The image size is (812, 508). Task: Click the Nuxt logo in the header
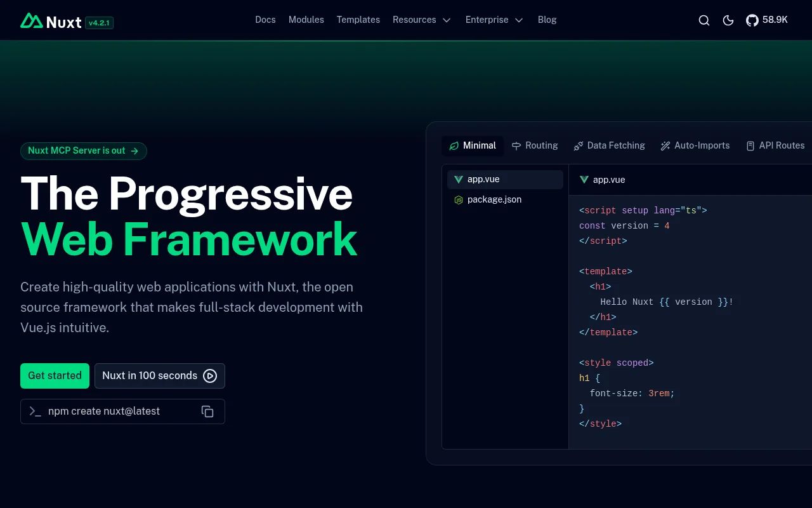[x=51, y=21]
